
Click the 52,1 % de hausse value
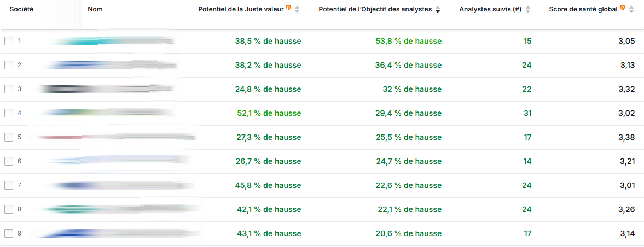(x=269, y=113)
